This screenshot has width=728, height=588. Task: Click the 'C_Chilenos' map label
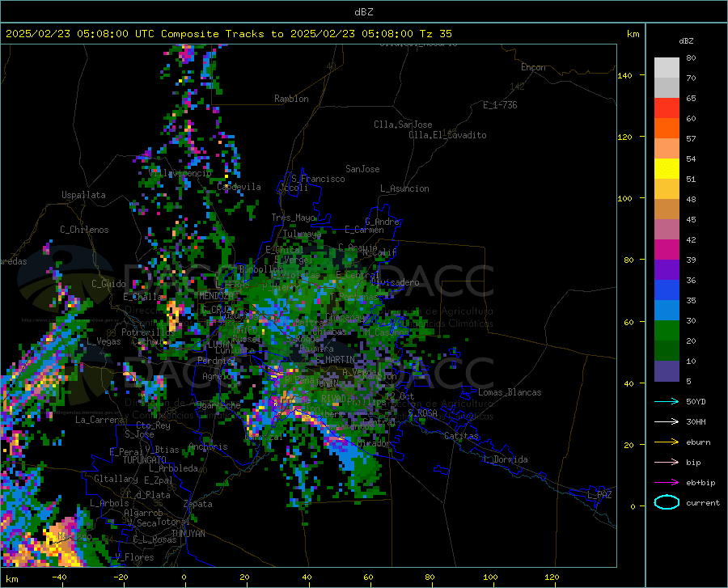[x=84, y=230]
